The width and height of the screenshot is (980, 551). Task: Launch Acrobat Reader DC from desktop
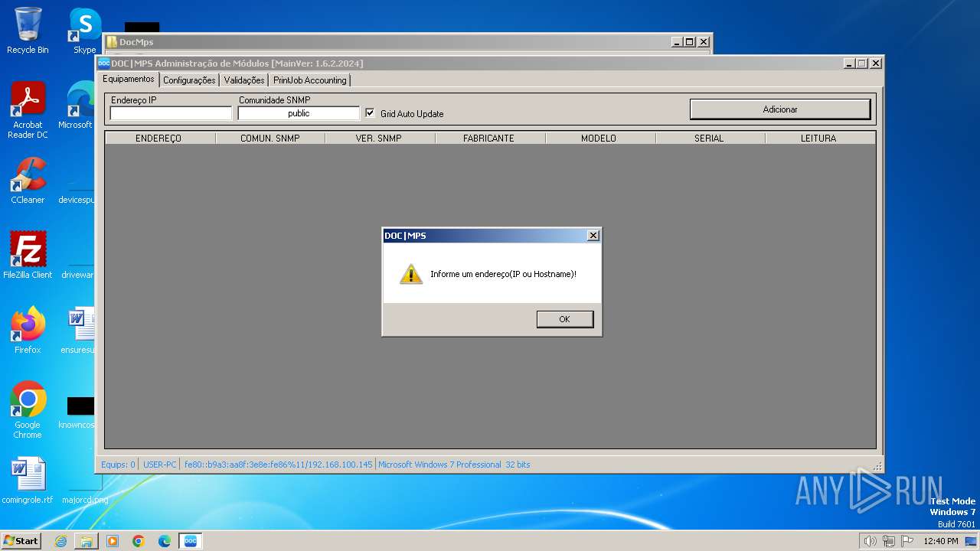(x=28, y=110)
